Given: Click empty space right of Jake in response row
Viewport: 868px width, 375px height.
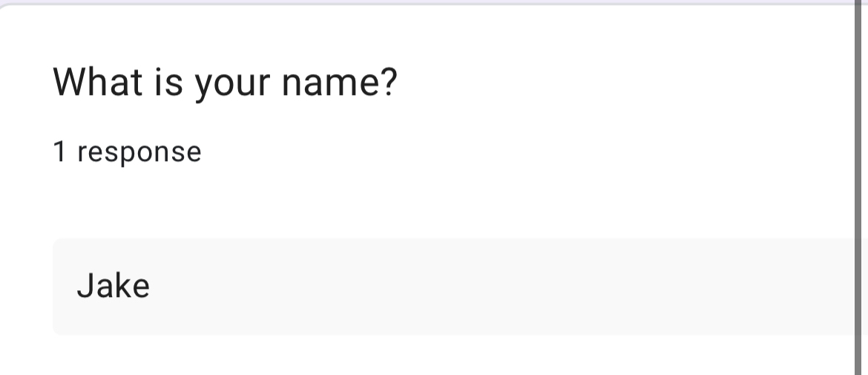Looking at the screenshot, I should click(x=519, y=286).
